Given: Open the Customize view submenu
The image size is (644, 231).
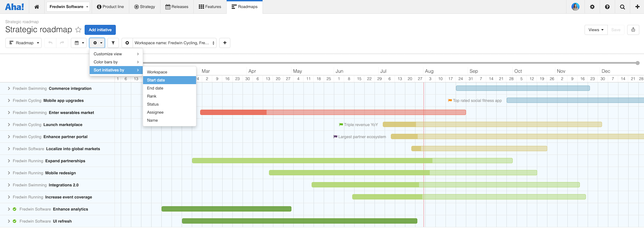Looking at the screenshot, I should [116, 54].
